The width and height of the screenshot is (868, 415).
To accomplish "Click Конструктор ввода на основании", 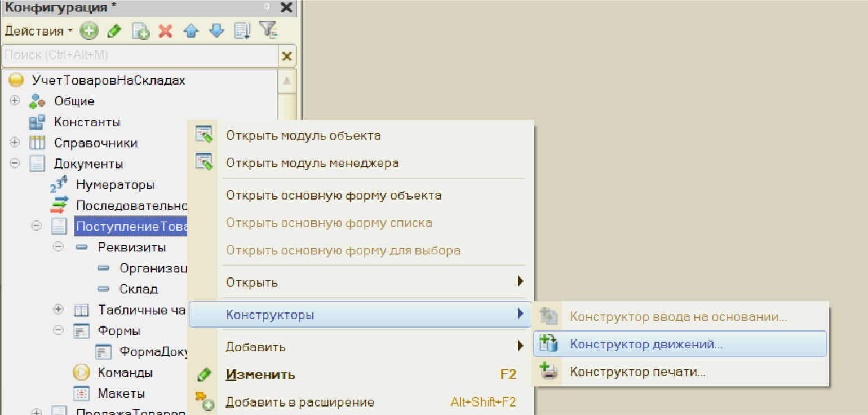I will tap(680, 316).
